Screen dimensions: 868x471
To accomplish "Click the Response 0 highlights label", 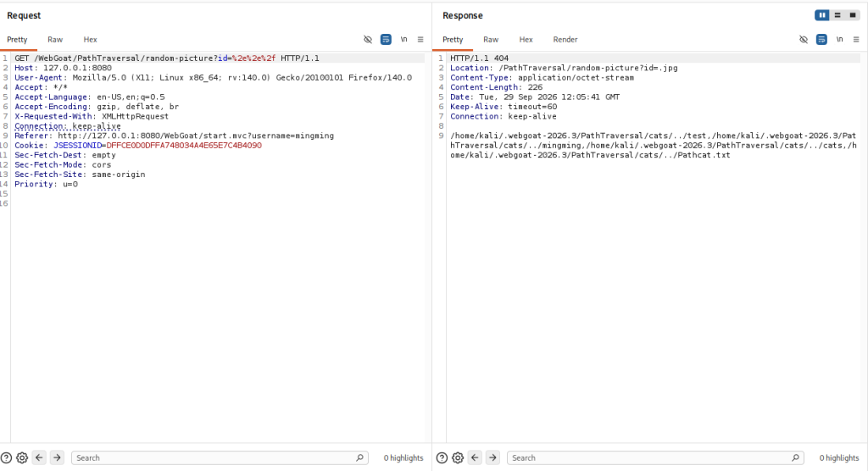I will [x=839, y=457].
